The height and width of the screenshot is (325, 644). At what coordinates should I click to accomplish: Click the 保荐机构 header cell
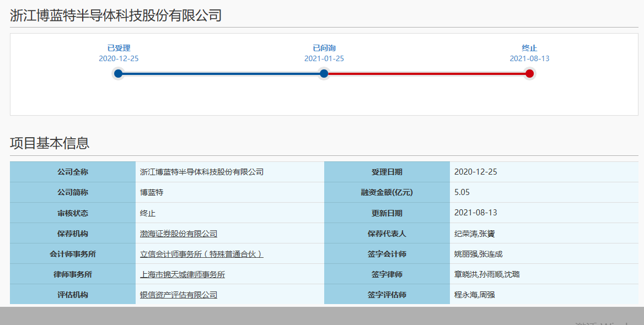(x=73, y=234)
